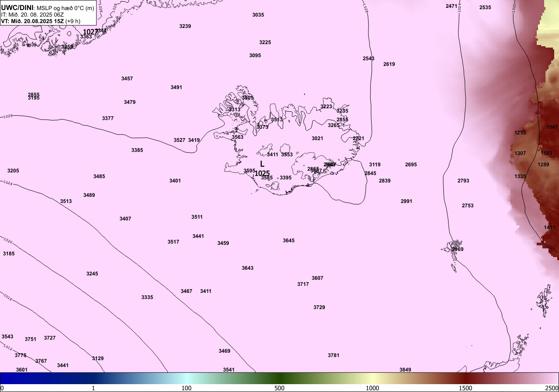Click the 3385 value
Image resolution: width=559 pixels, height=392 pixels.
(137, 150)
